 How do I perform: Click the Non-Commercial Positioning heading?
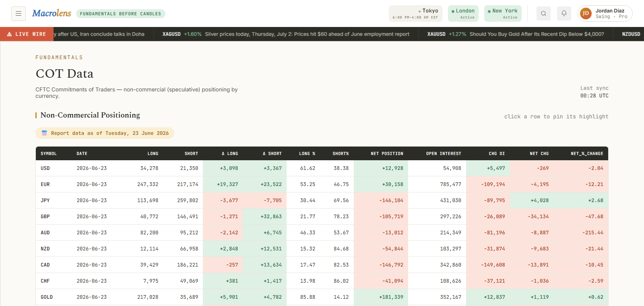point(90,115)
